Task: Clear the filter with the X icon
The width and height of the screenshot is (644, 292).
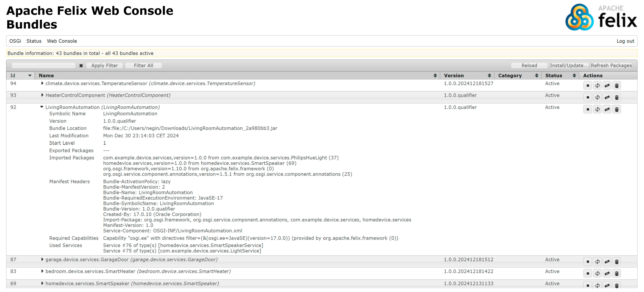Action: point(81,66)
